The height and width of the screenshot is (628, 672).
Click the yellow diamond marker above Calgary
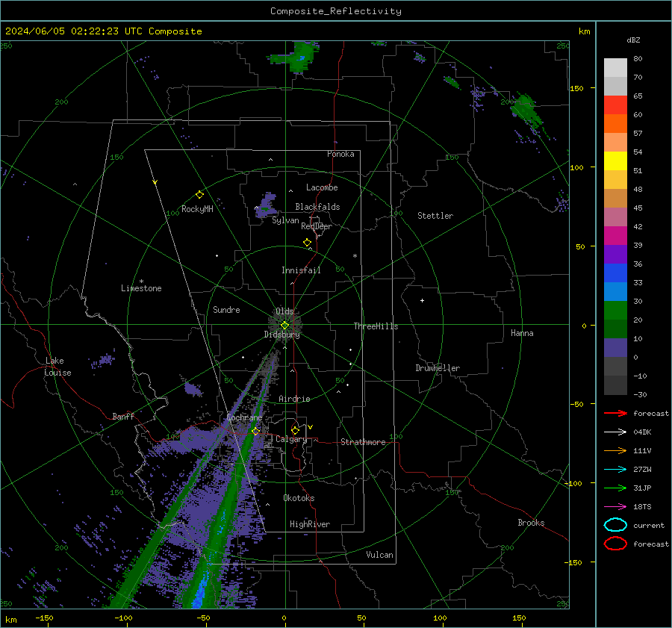click(295, 430)
